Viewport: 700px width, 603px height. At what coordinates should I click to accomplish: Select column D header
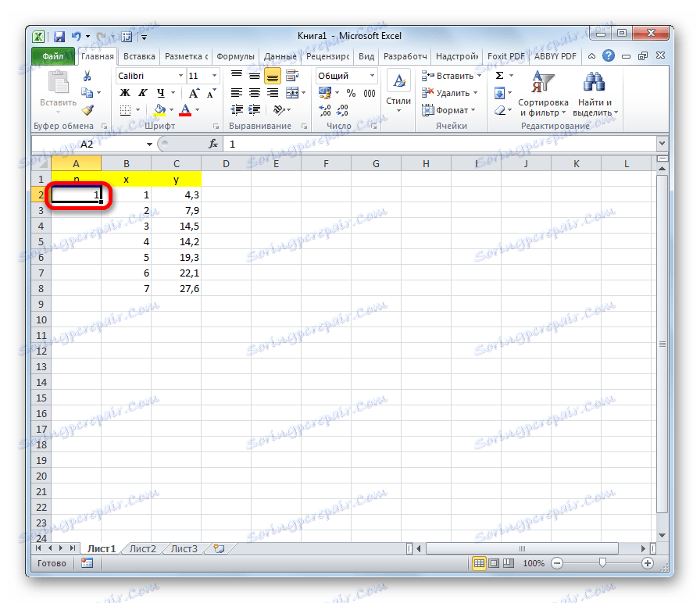226,163
